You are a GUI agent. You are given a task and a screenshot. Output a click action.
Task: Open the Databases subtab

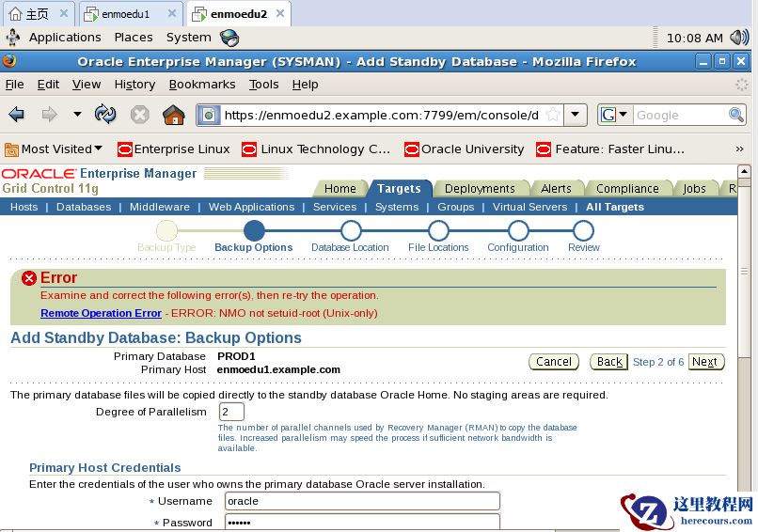(84, 207)
